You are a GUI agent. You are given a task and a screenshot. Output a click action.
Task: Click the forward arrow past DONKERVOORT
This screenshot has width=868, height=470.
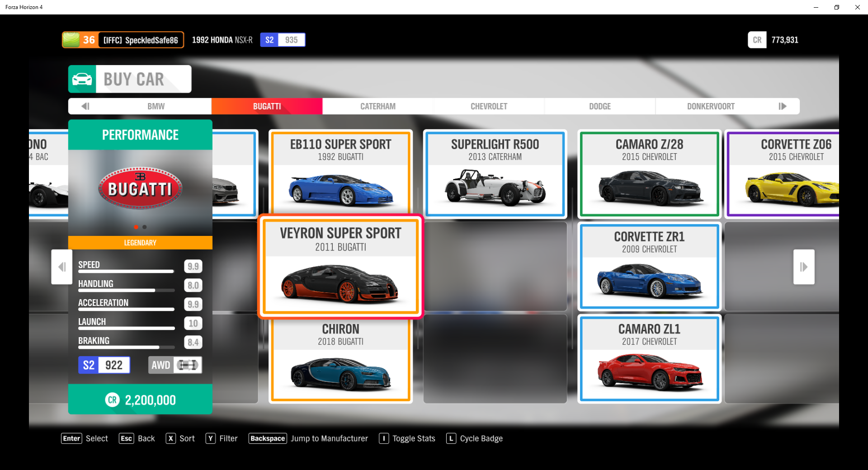pyautogui.click(x=783, y=106)
